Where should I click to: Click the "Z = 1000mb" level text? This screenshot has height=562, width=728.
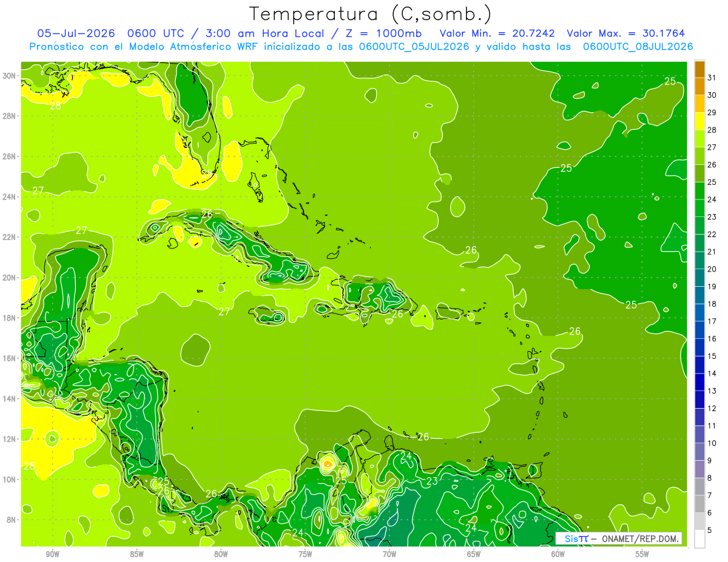[383, 33]
